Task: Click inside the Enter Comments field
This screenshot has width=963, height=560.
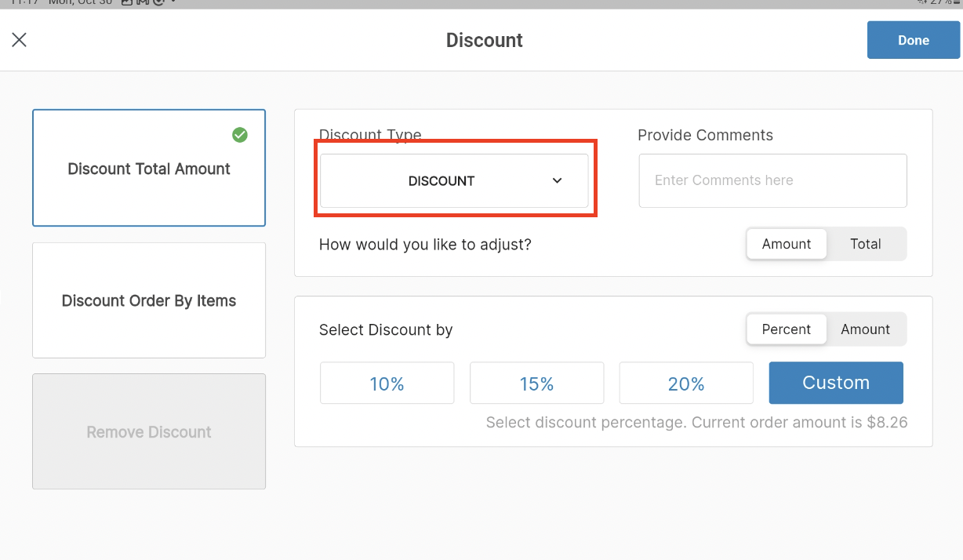Action: tap(772, 180)
